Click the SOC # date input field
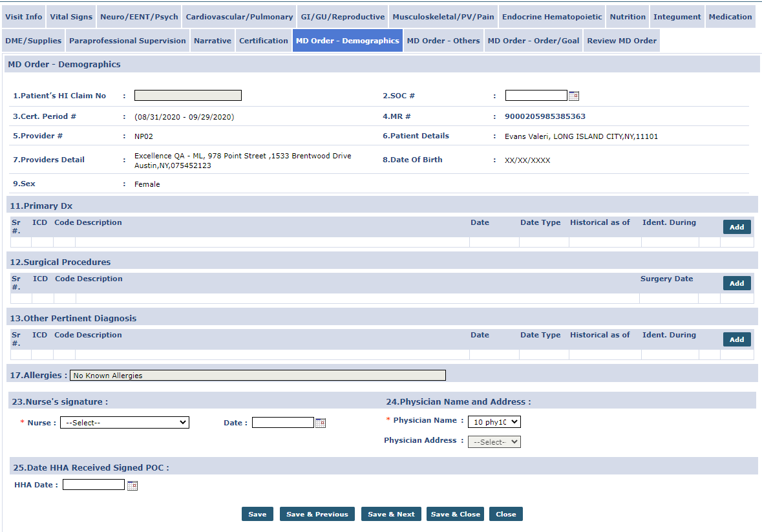 coord(536,96)
